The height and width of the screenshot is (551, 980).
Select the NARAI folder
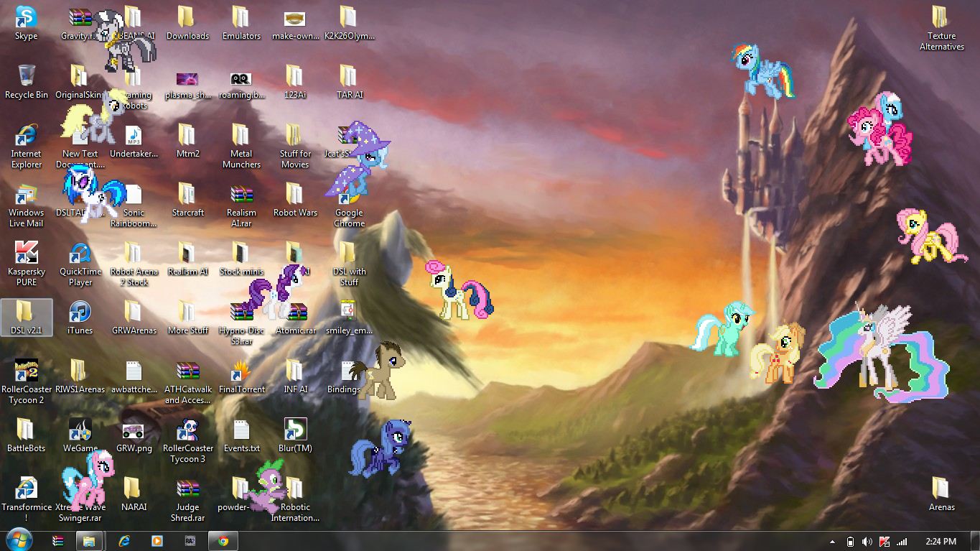point(134,494)
